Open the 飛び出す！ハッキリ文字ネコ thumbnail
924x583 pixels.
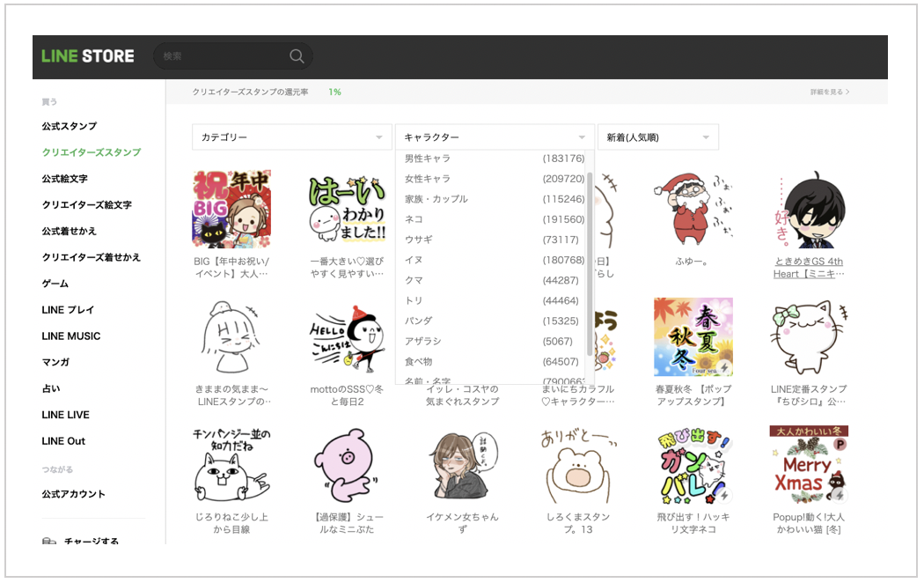click(693, 465)
